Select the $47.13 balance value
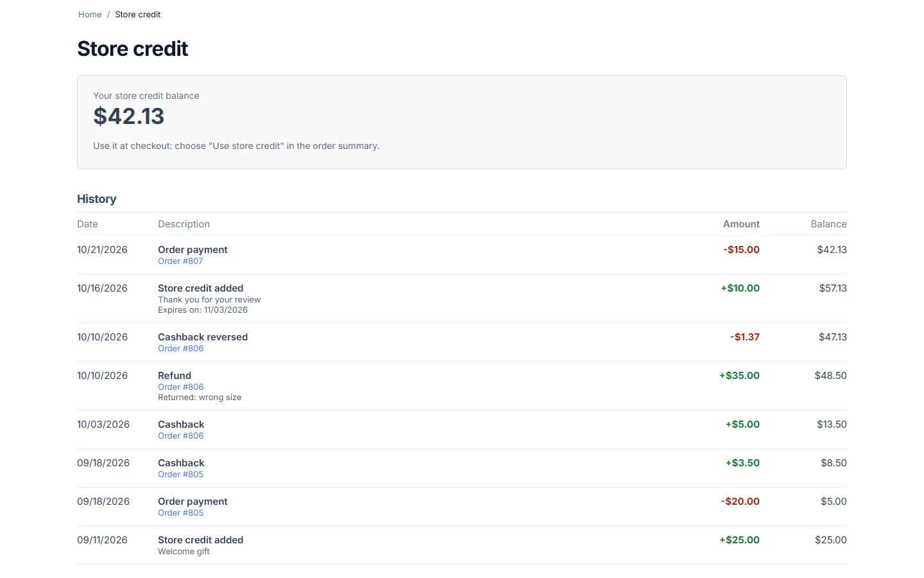Viewport: 924px width, 578px height. click(833, 337)
